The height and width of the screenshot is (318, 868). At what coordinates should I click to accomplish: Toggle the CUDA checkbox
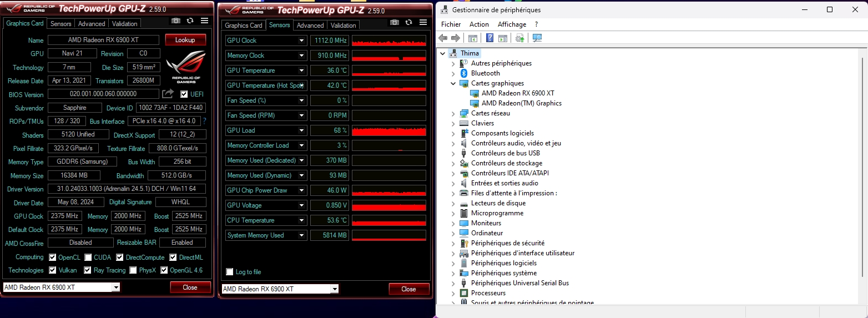88,258
